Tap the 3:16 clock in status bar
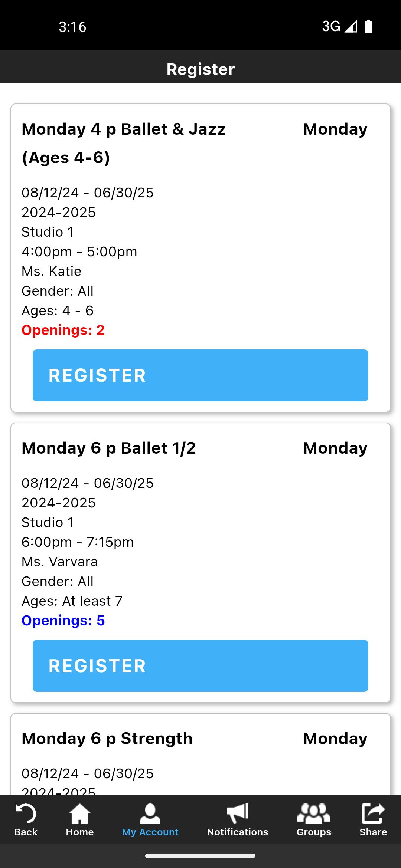This screenshot has height=868, width=401. 72,27
